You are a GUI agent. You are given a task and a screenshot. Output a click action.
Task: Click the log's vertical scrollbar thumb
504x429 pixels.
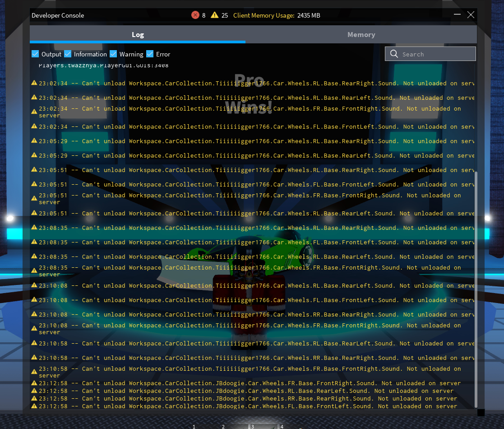click(475, 289)
